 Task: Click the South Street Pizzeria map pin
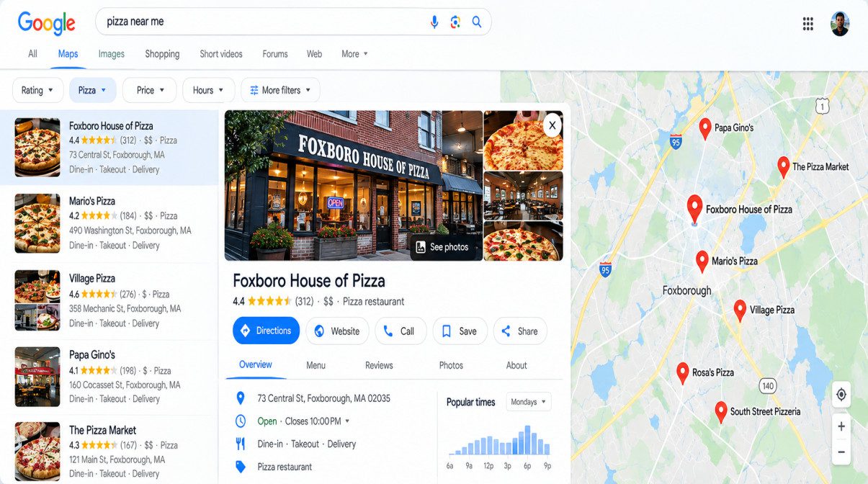pos(721,412)
